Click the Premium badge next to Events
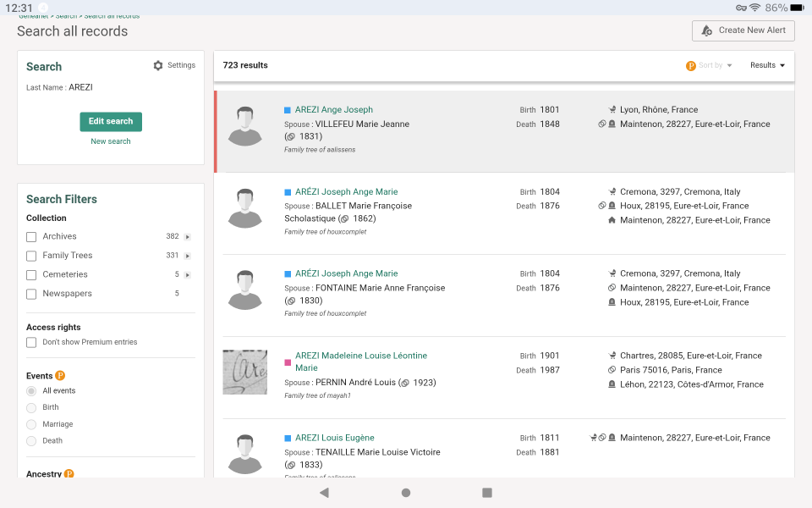The image size is (812, 508). click(x=60, y=376)
